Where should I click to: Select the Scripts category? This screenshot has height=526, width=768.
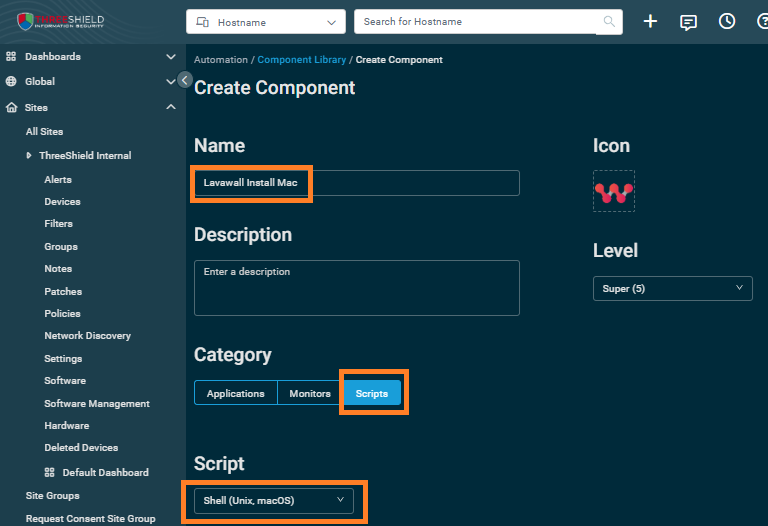372,393
